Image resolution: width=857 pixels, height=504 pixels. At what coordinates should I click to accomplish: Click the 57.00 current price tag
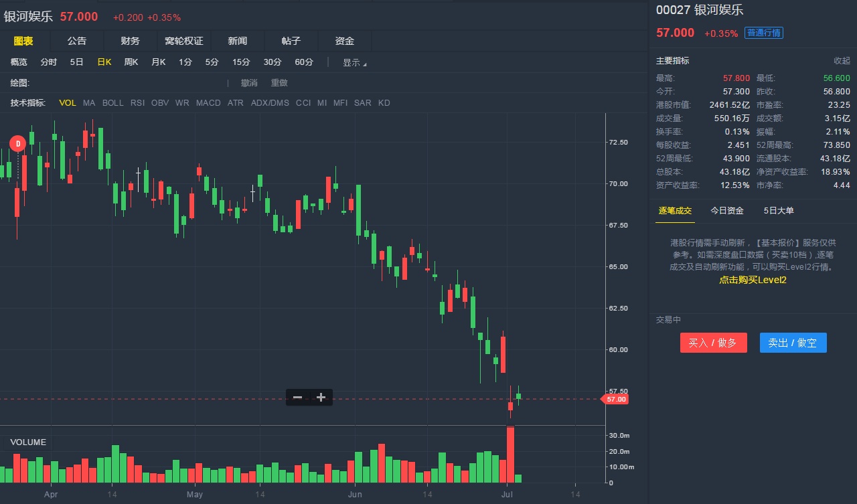[x=615, y=400]
